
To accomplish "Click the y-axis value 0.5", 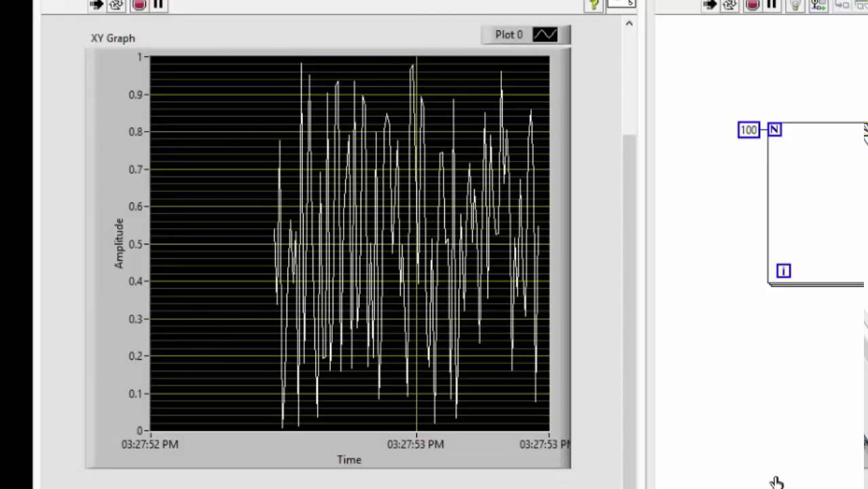I will click(137, 244).
